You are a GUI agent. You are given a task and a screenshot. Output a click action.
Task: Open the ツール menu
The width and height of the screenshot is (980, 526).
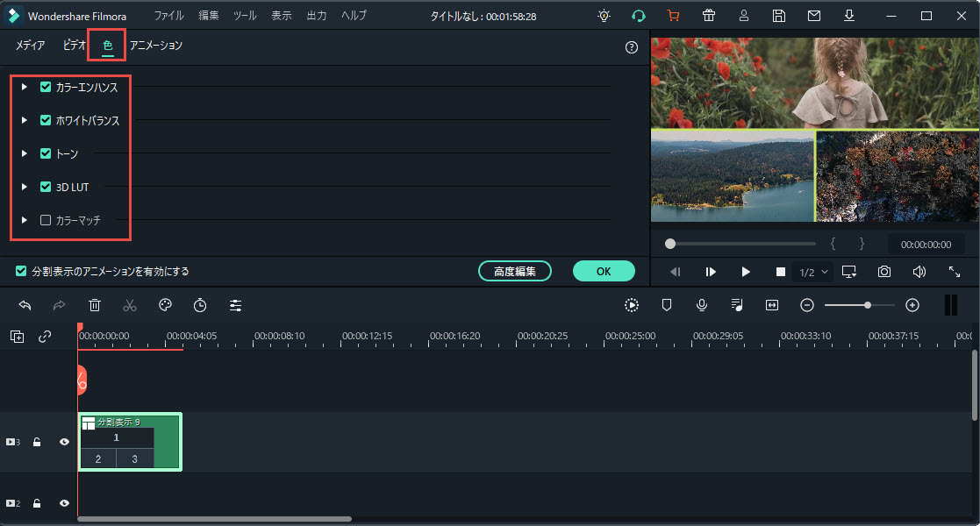(x=245, y=16)
